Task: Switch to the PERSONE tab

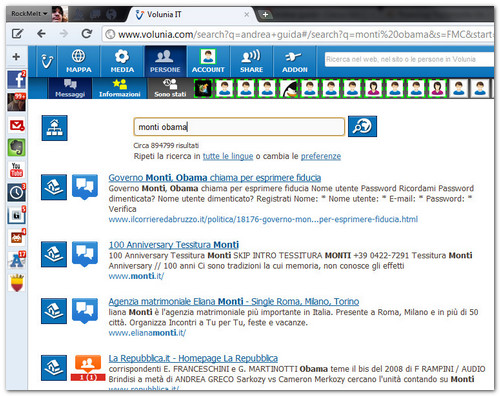Action: 165,61
